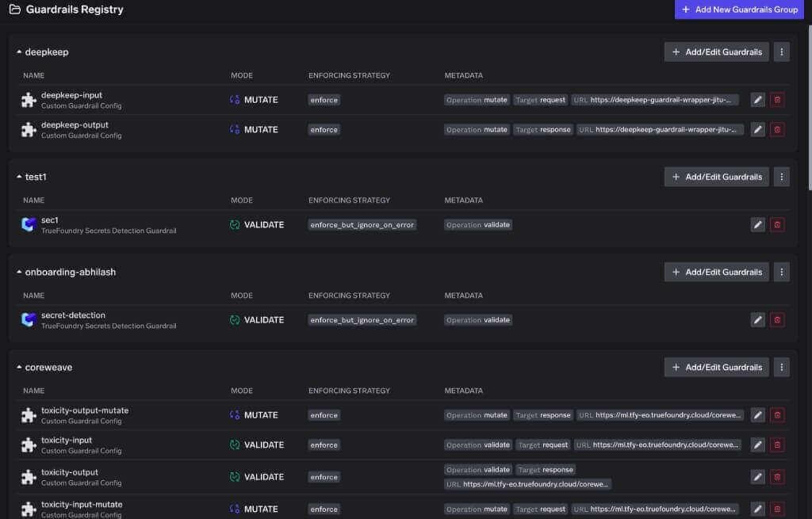Click Add/Edit Guardrails for test1
Image resolution: width=812 pixels, height=519 pixels.
pyautogui.click(x=717, y=177)
